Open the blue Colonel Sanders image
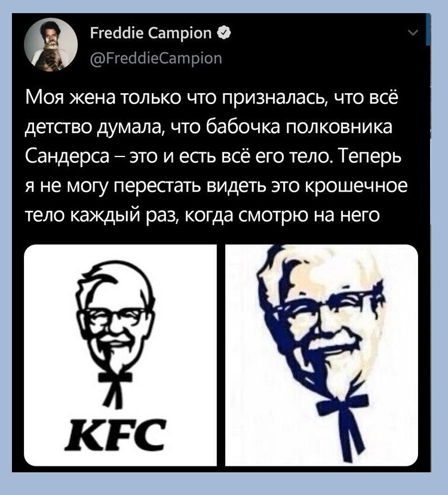 pyautogui.click(x=321, y=355)
